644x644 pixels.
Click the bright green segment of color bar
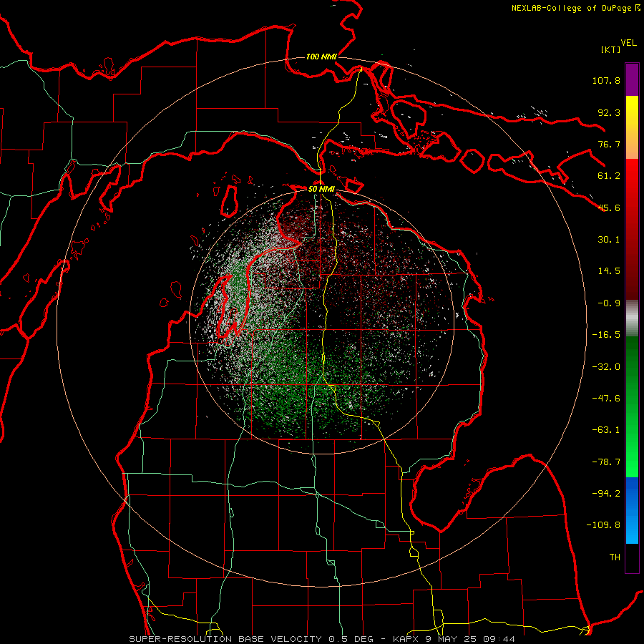click(632, 406)
